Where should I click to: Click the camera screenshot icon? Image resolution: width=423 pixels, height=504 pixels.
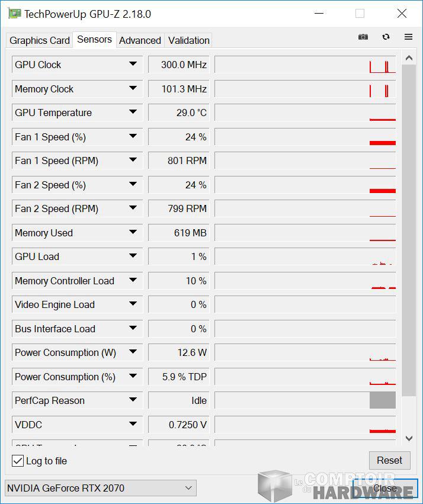pos(363,37)
